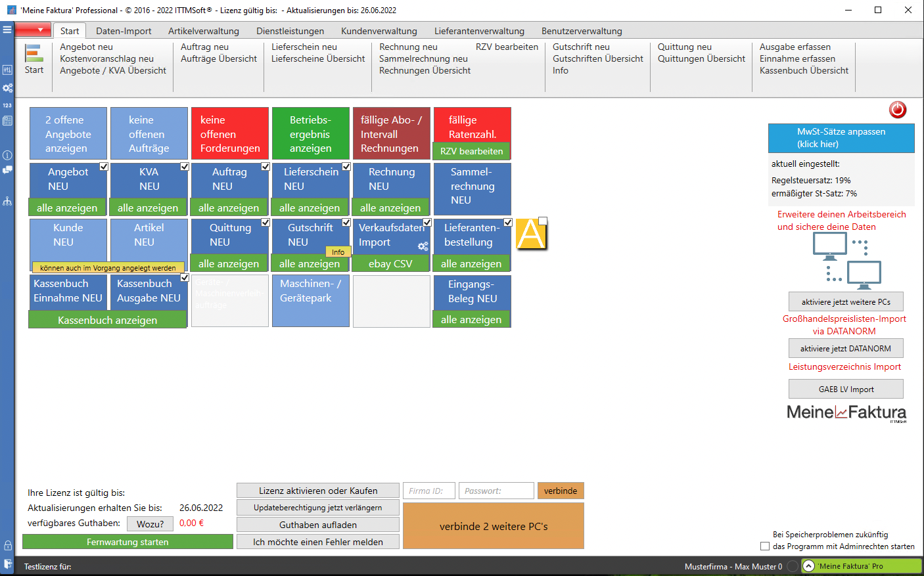This screenshot has height=576, width=924.
Task: Click Lieferschein neu in the ribbon
Action: coord(304,47)
